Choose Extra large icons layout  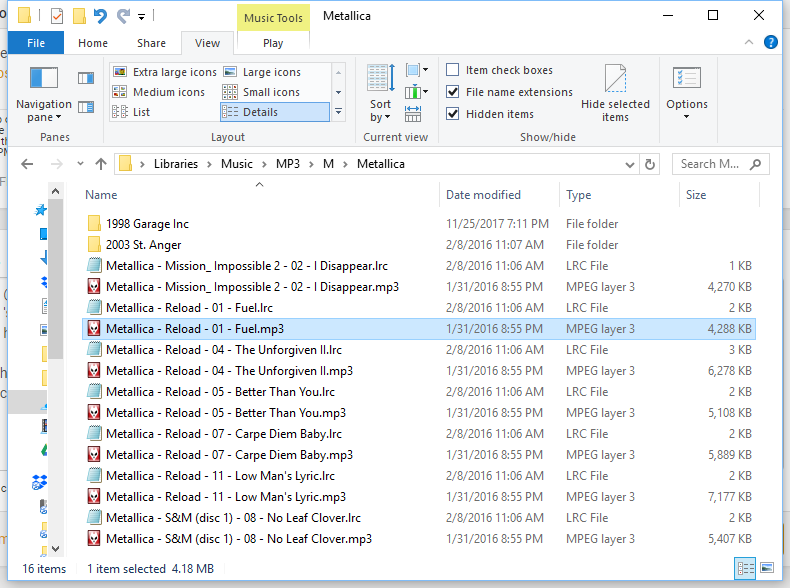[165, 72]
